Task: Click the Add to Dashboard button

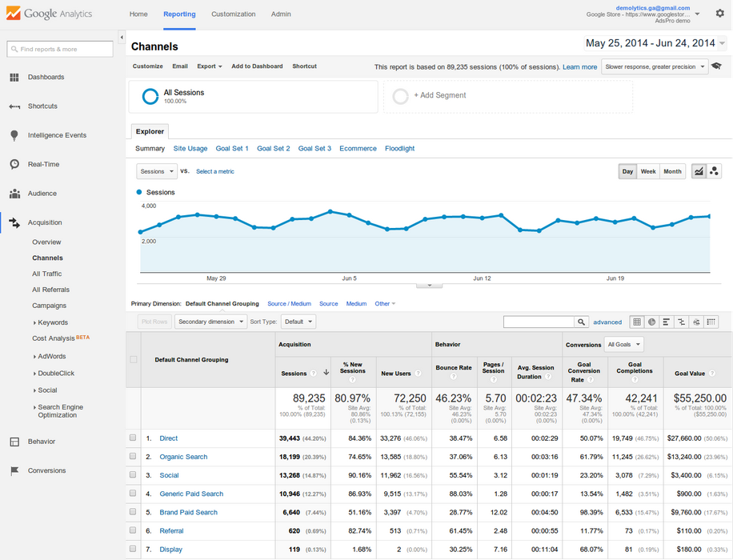Action: tap(257, 66)
